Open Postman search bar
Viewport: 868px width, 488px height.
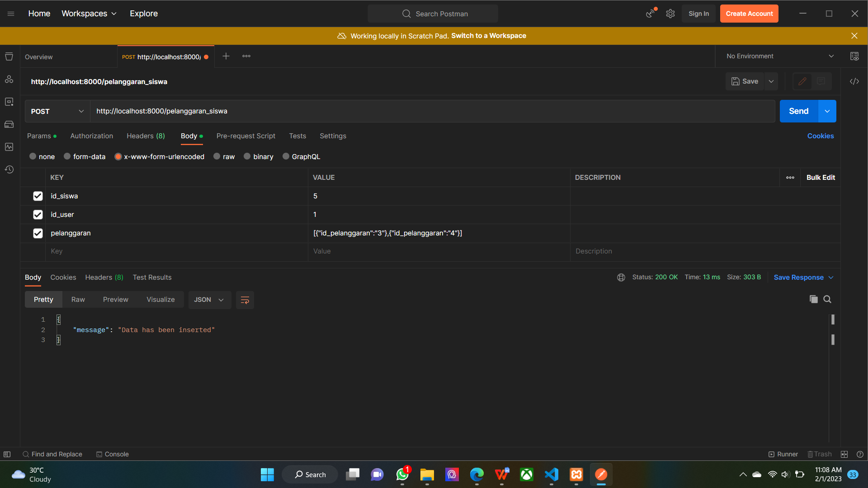(x=433, y=14)
